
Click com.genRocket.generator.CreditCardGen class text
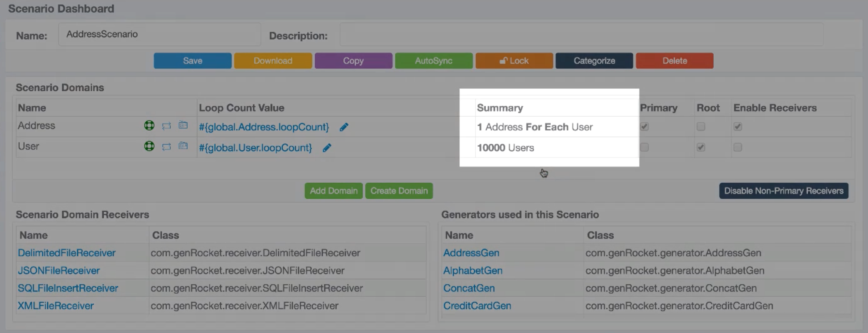pos(679,306)
